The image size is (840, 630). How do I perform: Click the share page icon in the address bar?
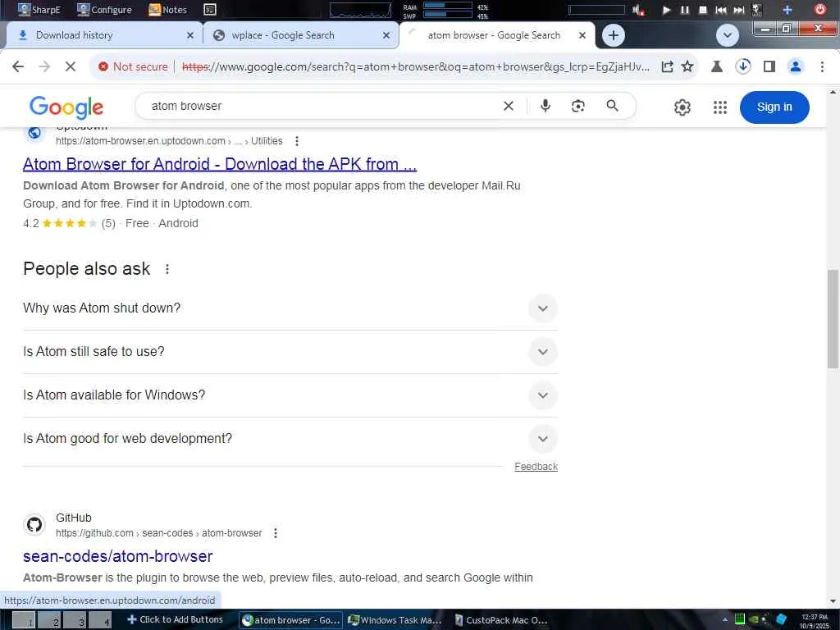point(667,66)
